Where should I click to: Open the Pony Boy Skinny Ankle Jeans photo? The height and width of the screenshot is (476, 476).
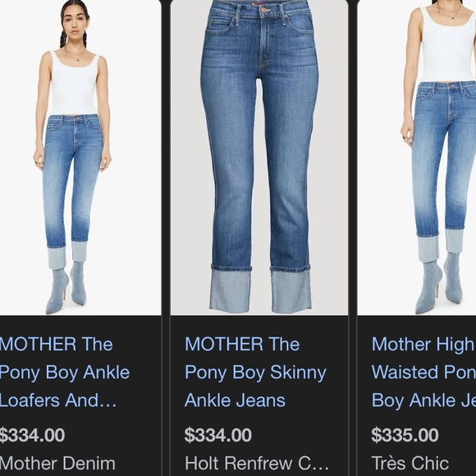coord(259,158)
